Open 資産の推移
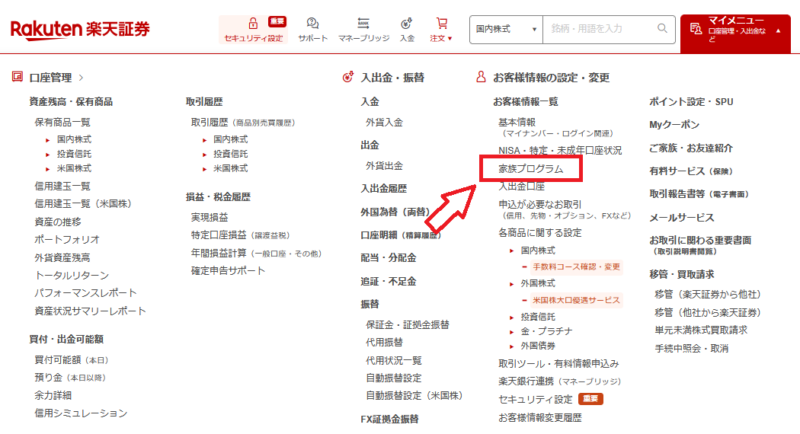This screenshot has width=800, height=434. click(58, 222)
